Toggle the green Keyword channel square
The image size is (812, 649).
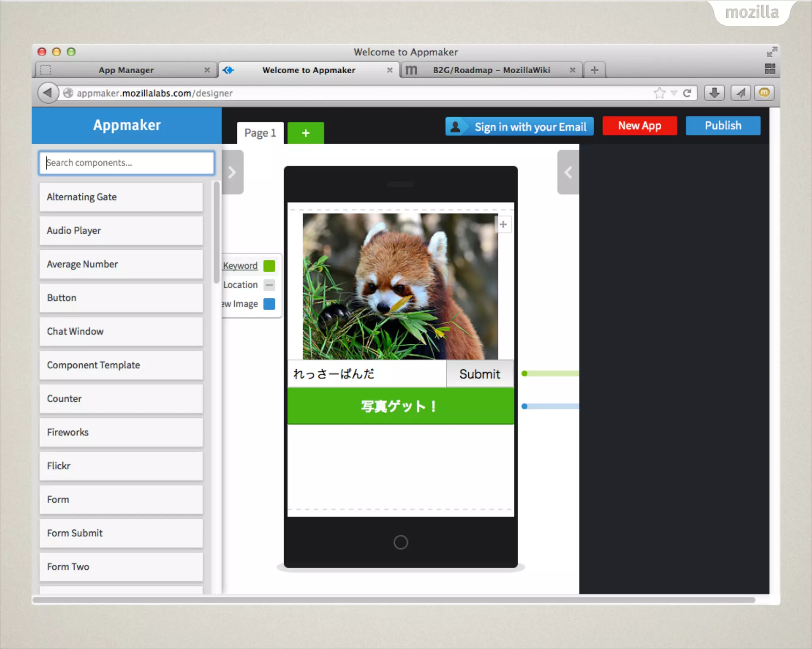269,266
